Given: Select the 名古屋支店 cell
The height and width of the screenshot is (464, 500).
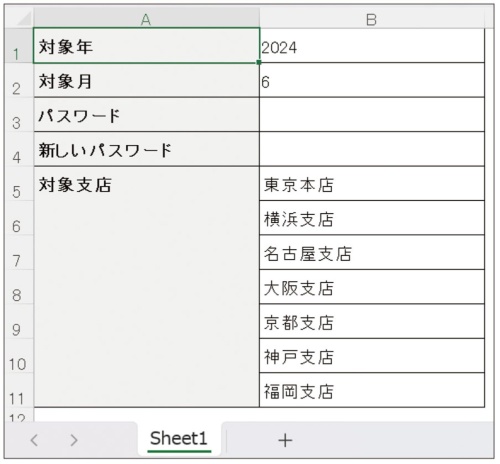Looking at the screenshot, I should pyautogui.click(x=372, y=253).
